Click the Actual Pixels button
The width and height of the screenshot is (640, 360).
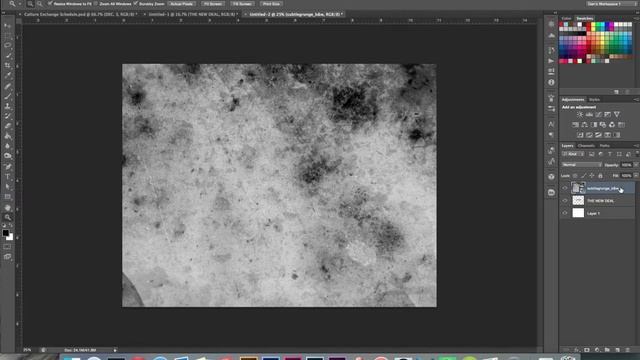pos(182,4)
